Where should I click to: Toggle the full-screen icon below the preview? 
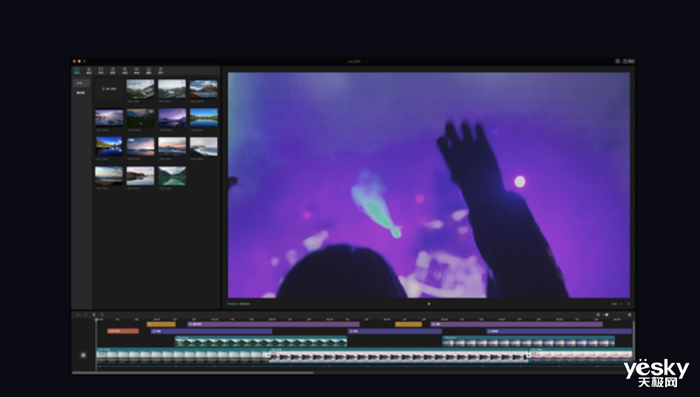point(629,304)
